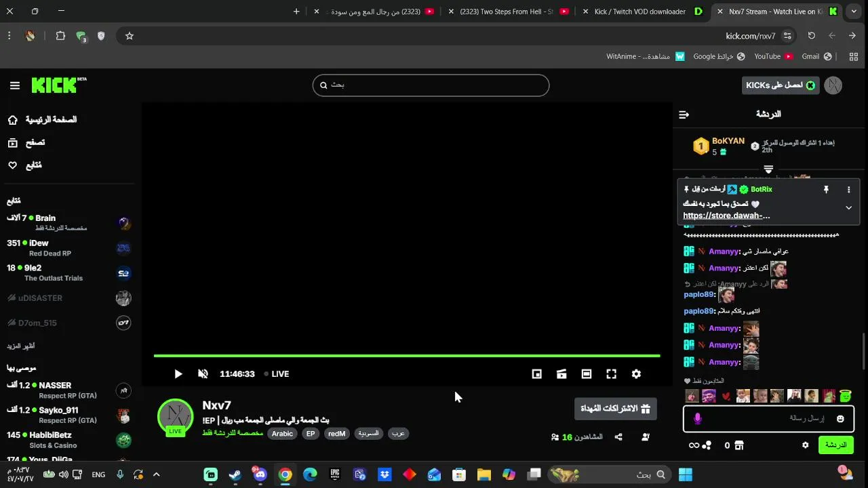Open offline channel uDISASTER

coord(68,298)
